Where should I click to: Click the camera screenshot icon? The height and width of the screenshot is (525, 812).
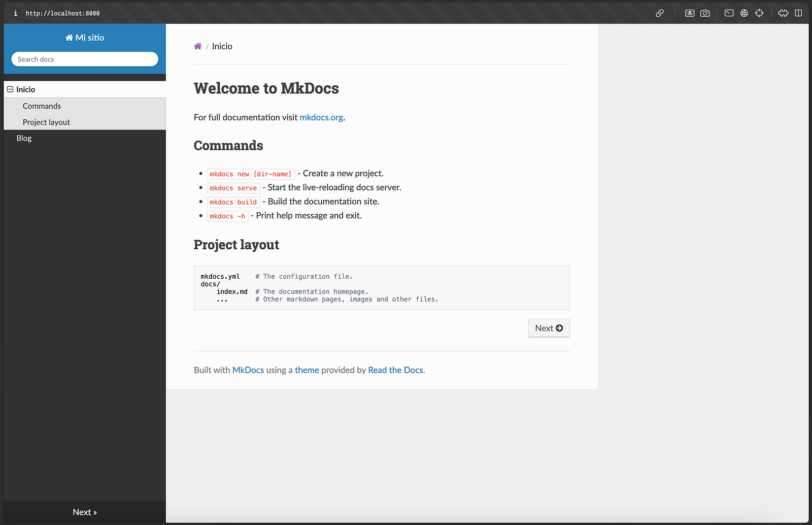click(705, 13)
